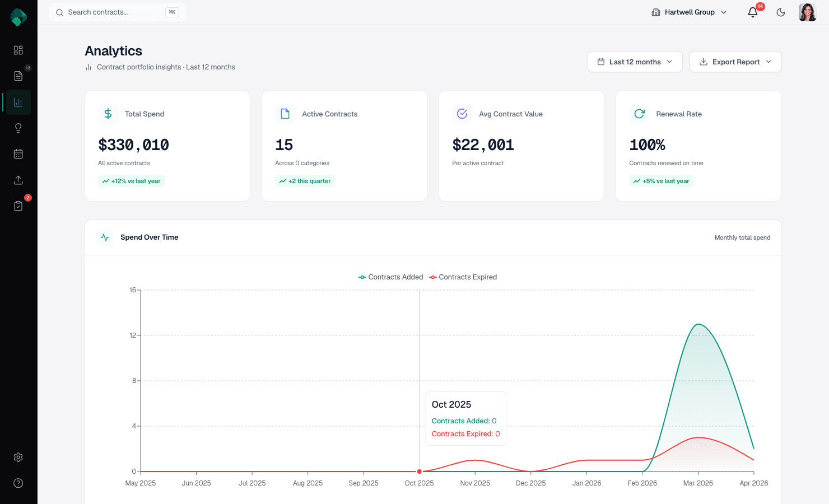Enable dark mode with the moon icon
Screen dimensions: 829x504
[780, 12]
